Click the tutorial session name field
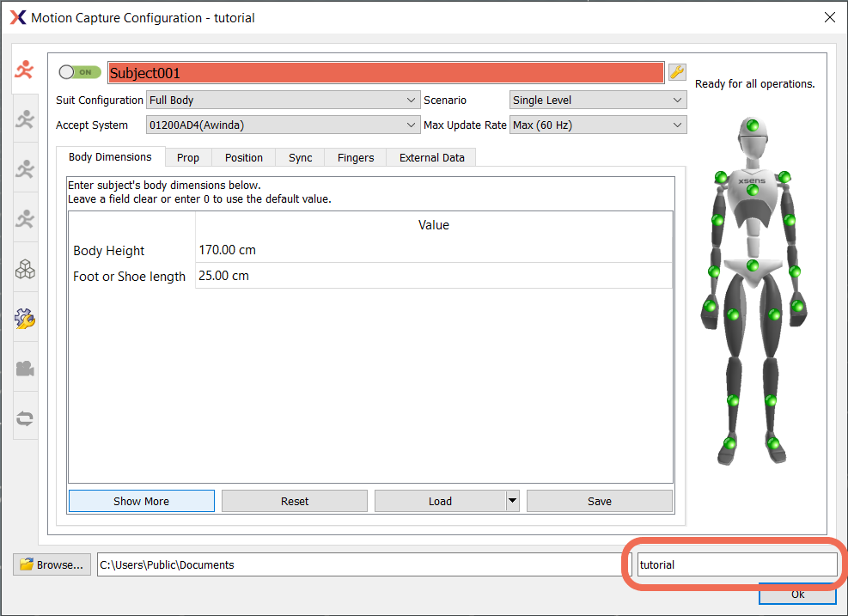The image size is (848, 616). coord(736,564)
